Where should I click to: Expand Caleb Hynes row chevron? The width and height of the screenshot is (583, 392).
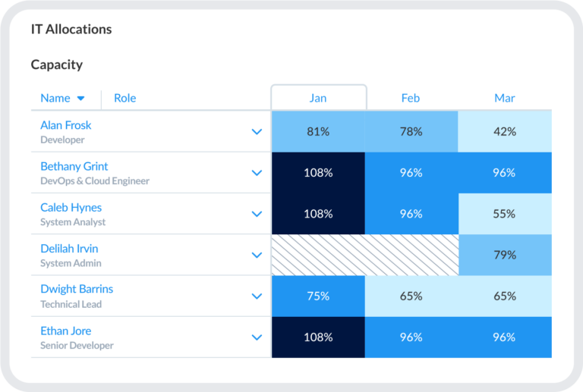pos(257,214)
